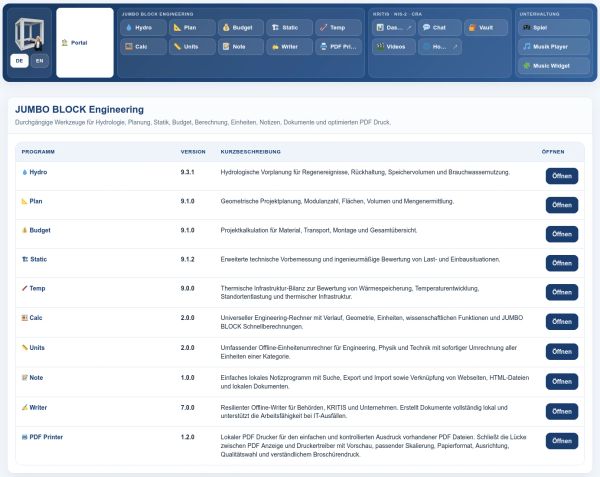Click the money bag icon in the Budget table row
Viewport: 600px width, 477px height.
24,230
